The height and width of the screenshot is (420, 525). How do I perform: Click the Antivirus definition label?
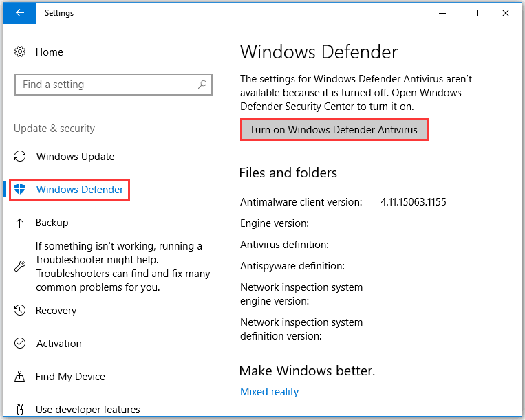pos(284,245)
